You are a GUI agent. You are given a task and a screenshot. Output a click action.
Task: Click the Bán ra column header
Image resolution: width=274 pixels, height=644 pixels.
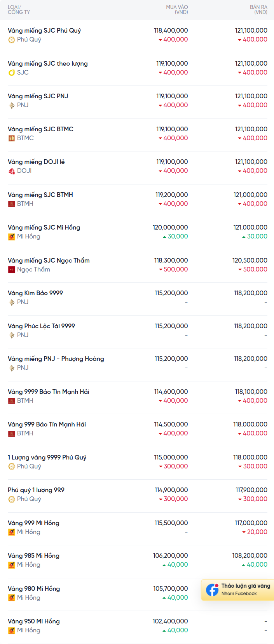(258, 10)
